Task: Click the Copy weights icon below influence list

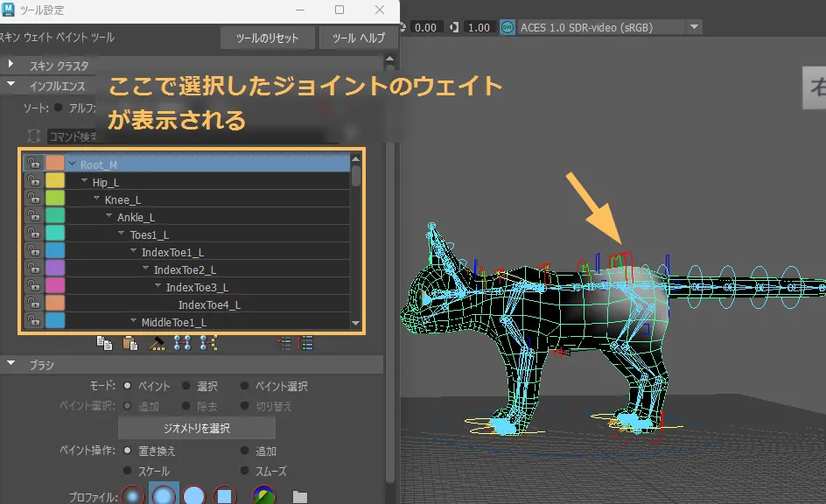Action: 104,344
